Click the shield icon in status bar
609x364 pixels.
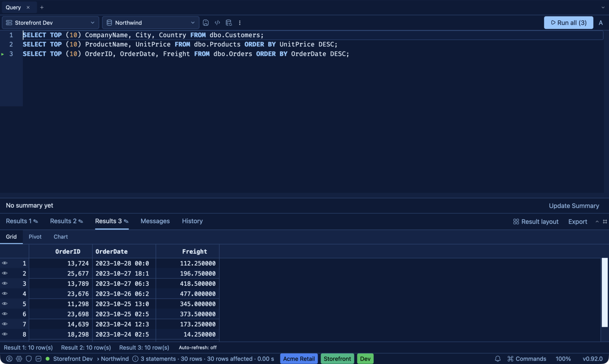pyautogui.click(x=29, y=359)
